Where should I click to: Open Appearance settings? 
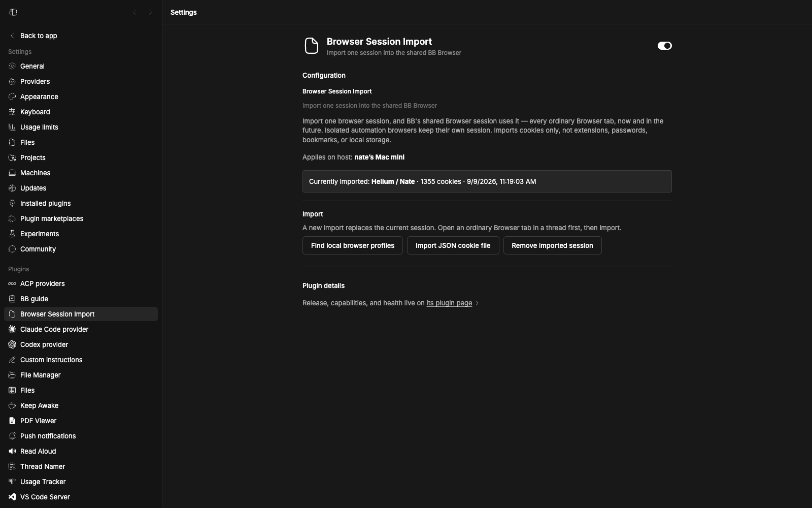[x=81, y=97]
